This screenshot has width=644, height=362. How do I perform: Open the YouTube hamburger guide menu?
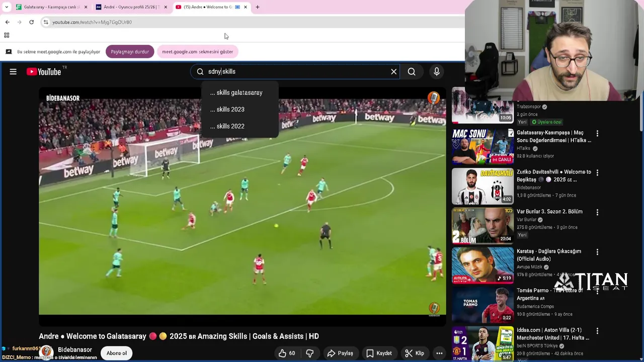click(x=13, y=72)
